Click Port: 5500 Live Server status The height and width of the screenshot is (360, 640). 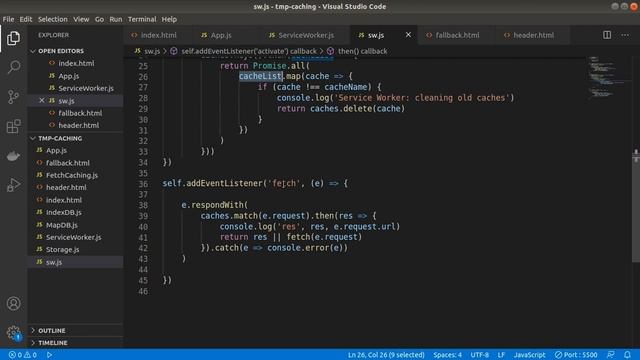pyautogui.click(x=576, y=355)
